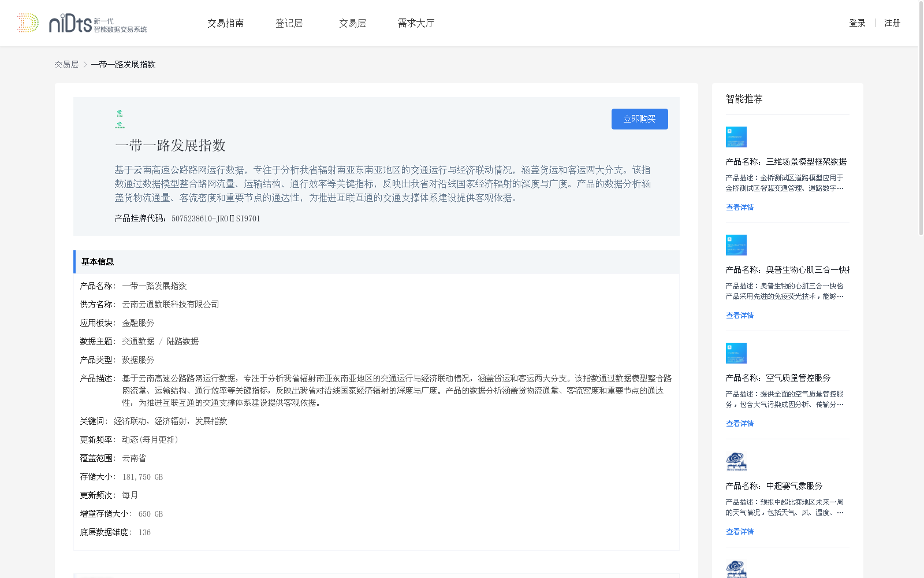
Task: Click the 基本信息 section header
Action: [377, 262]
